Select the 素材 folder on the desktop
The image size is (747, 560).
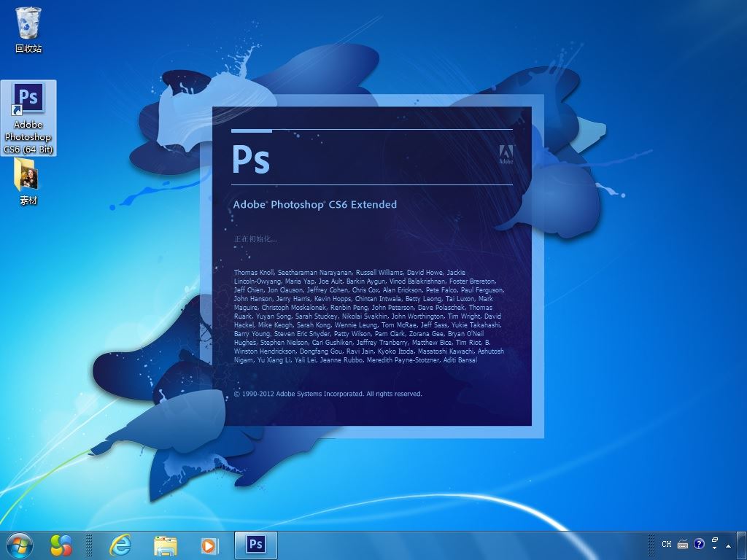[x=28, y=182]
